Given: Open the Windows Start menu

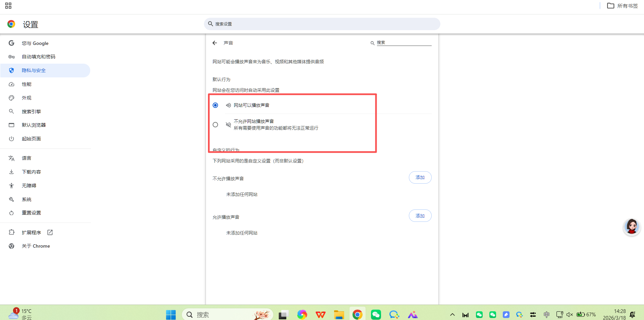Looking at the screenshot, I should coord(171,314).
